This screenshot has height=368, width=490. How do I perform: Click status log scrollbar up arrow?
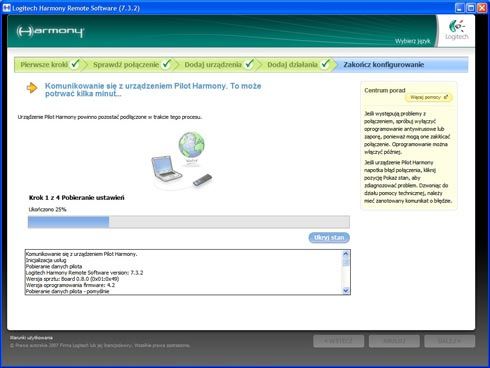346,254
